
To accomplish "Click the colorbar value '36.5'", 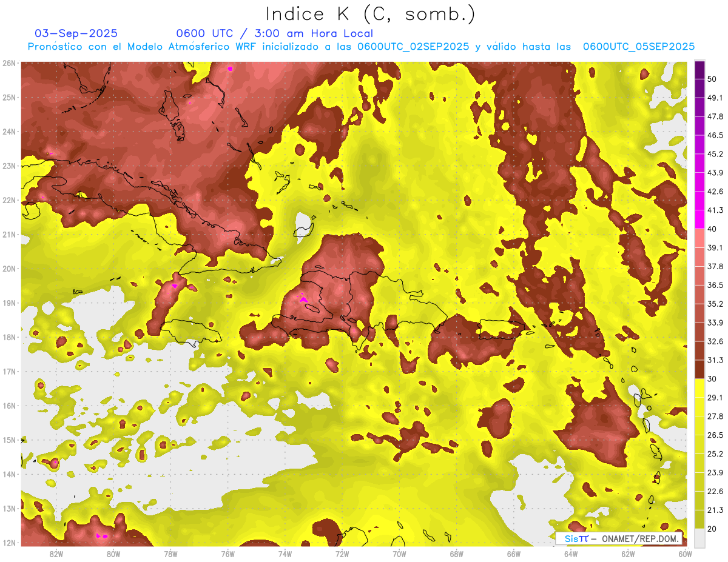I will (715, 285).
